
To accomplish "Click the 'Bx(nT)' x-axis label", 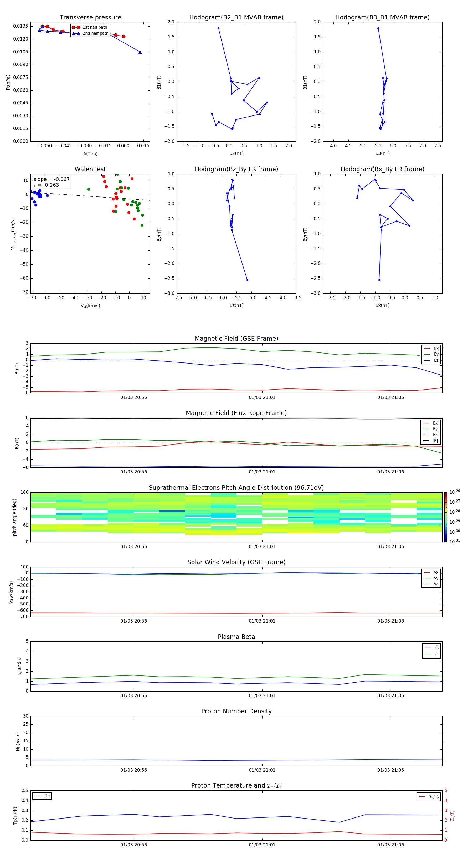I will (x=382, y=305).
